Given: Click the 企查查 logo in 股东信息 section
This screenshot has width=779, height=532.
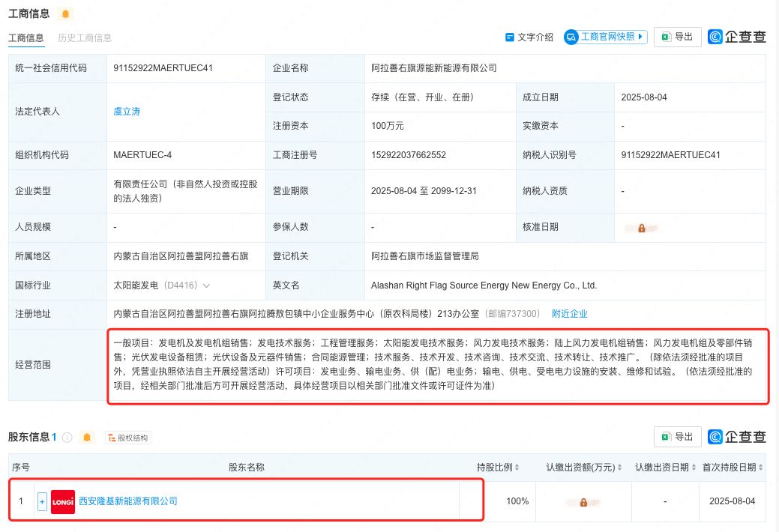Looking at the screenshot, I should click(737, 437).
